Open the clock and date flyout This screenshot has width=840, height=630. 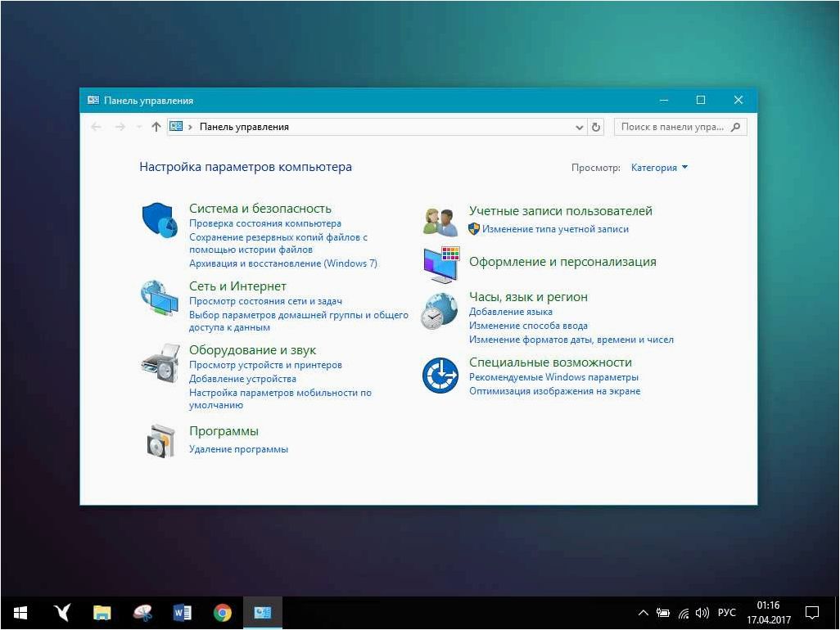pos(769,612)
